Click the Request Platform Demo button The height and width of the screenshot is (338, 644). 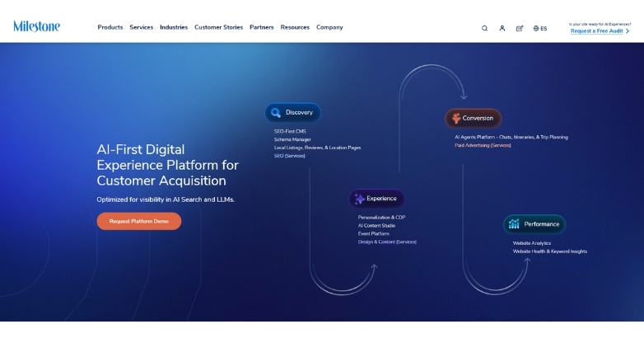click(x=139, y=221)
